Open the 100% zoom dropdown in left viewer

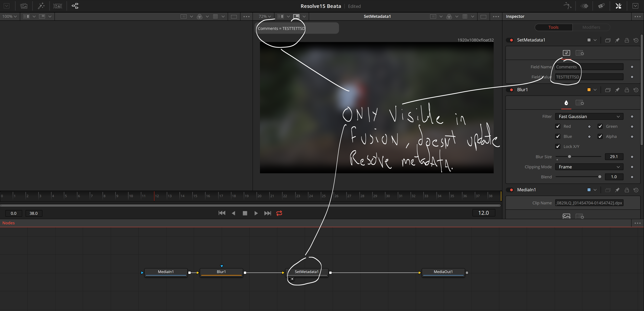tap(9, 16)
